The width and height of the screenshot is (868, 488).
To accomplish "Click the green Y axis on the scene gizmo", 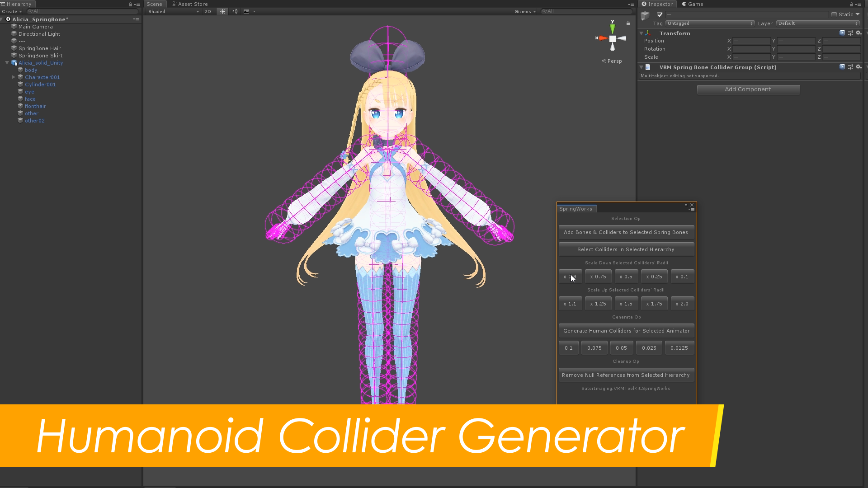I will tap(613, 28).
